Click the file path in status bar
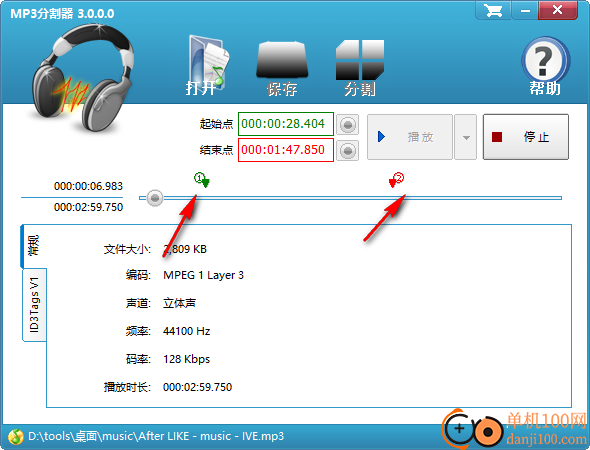This screenshot has height=450, width=590. pyautogui.click(x=156, y=436)
